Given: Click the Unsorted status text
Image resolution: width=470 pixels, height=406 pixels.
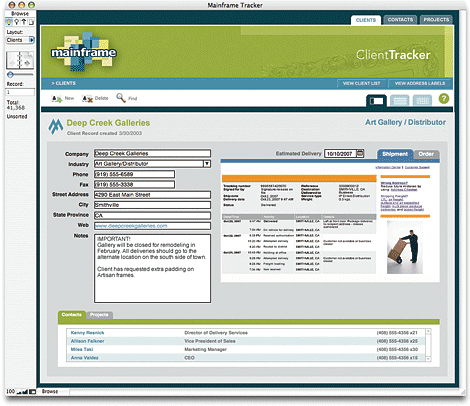Looking at the screenshot, I should tap(17, 116).
